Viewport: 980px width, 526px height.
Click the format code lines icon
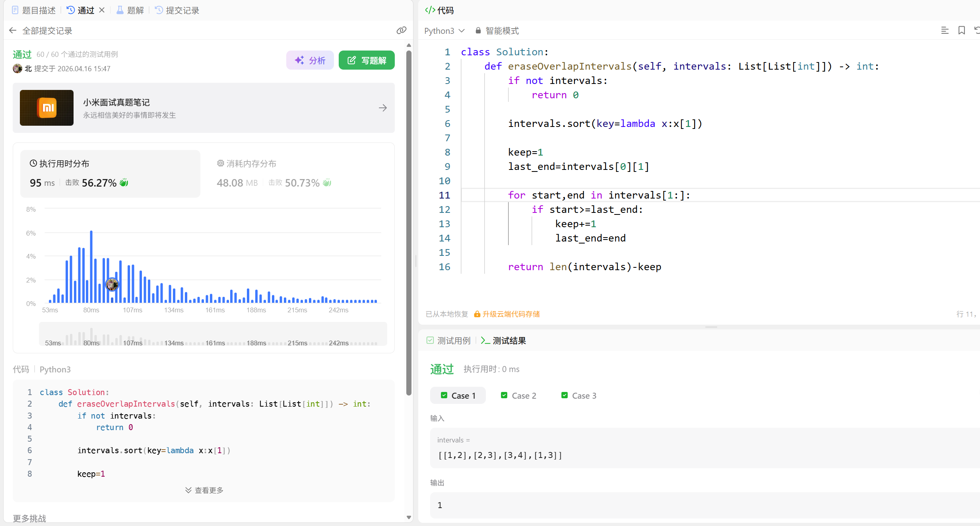pos(945,31)
